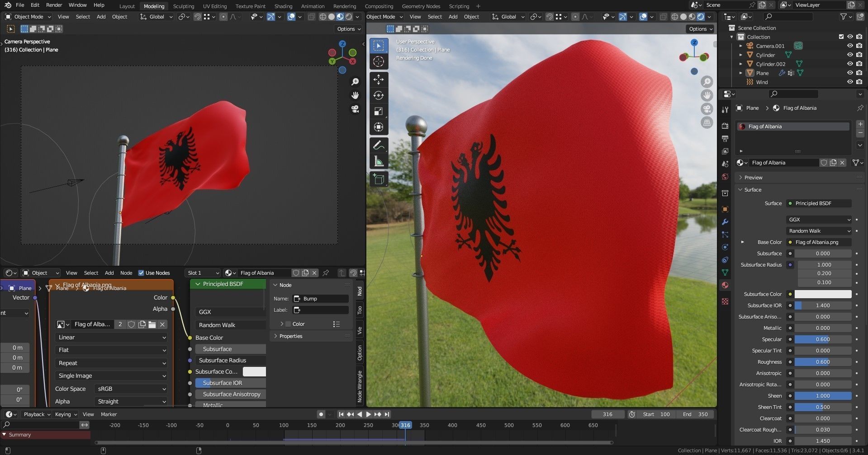Toggle render camera icon for Wind

[859, 82]
